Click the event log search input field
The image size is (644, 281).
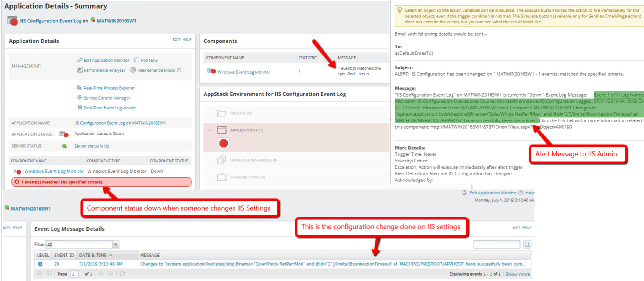pyautogui.click(x=497, y=245)
